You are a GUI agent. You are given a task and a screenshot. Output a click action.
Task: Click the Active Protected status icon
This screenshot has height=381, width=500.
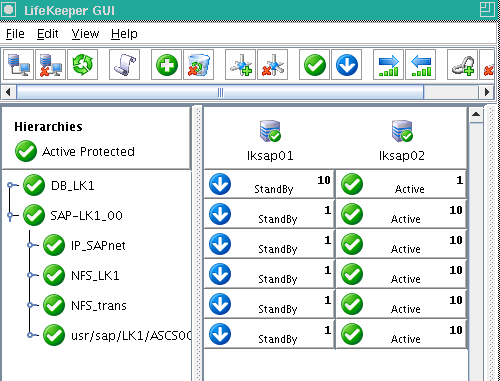[26, 151]
